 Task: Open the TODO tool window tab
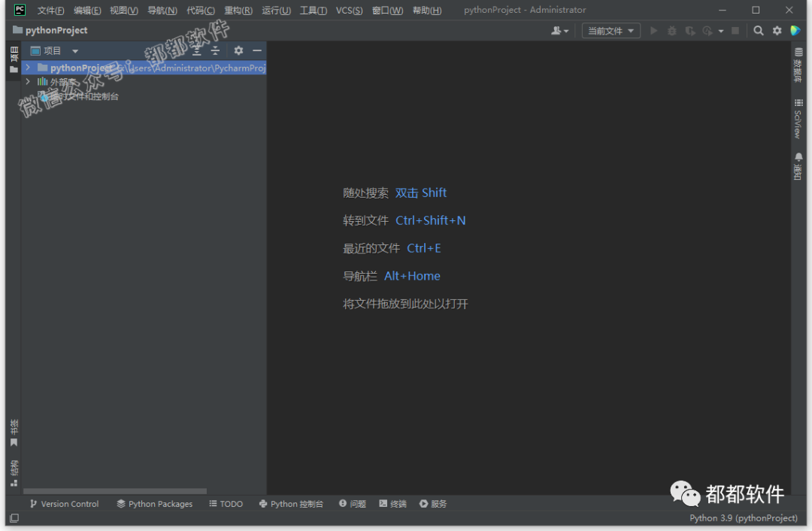226,503
